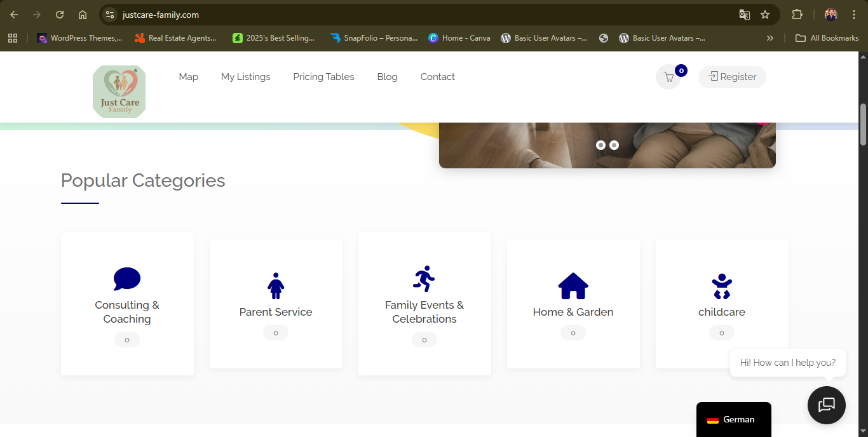
Task: Click the Register button
Action: [x=732, y=77]
